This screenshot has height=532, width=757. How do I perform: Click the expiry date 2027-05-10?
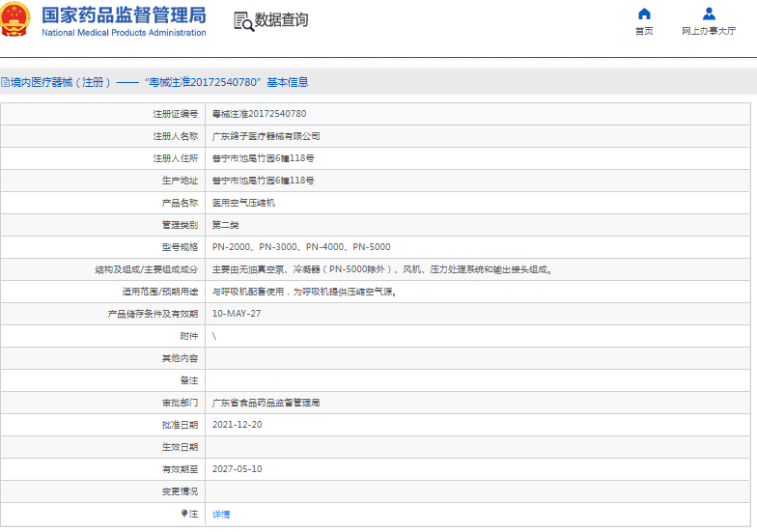(237, 469)
